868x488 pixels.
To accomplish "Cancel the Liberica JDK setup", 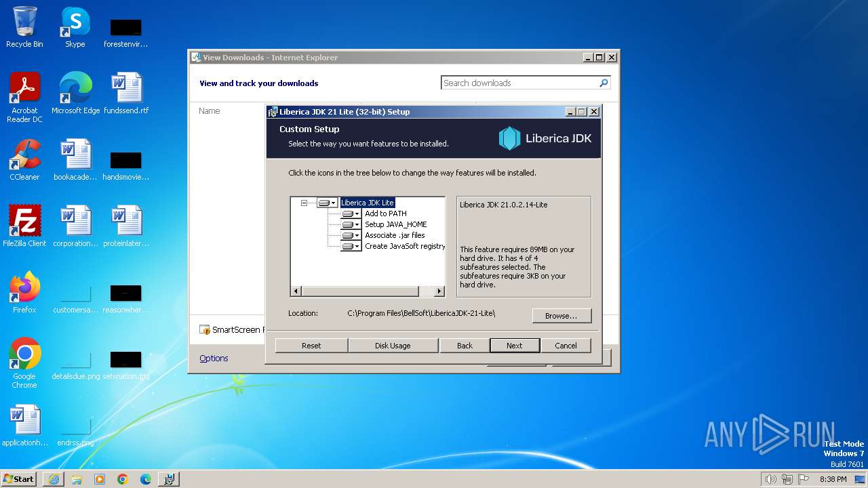I will click(566, 346).
